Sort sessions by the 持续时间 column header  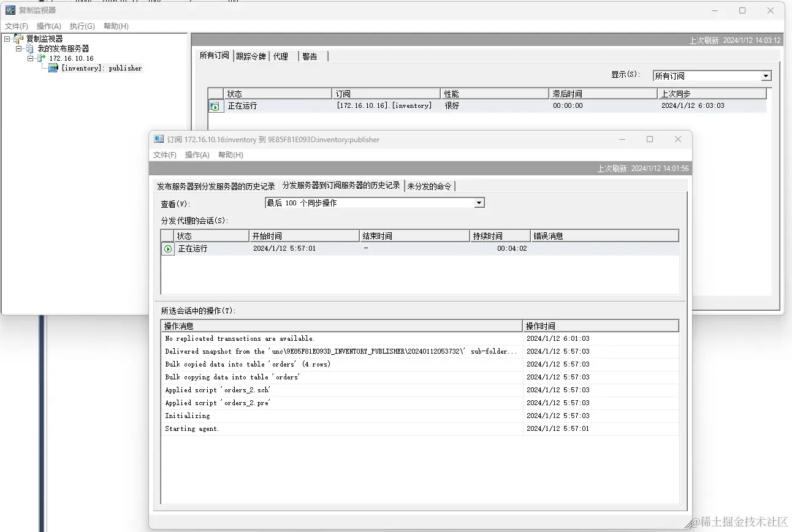[x=500, y=236]
